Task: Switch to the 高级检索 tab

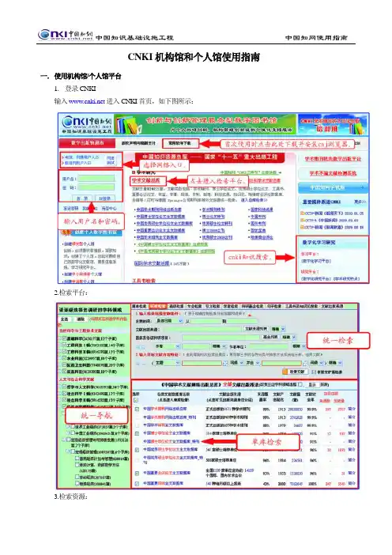Action: point(176,306)
